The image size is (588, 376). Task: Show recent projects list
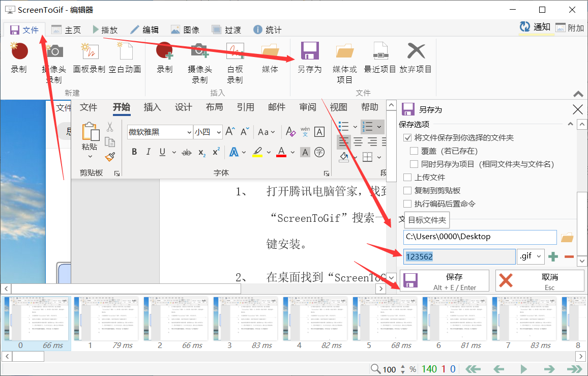(380, 58)
